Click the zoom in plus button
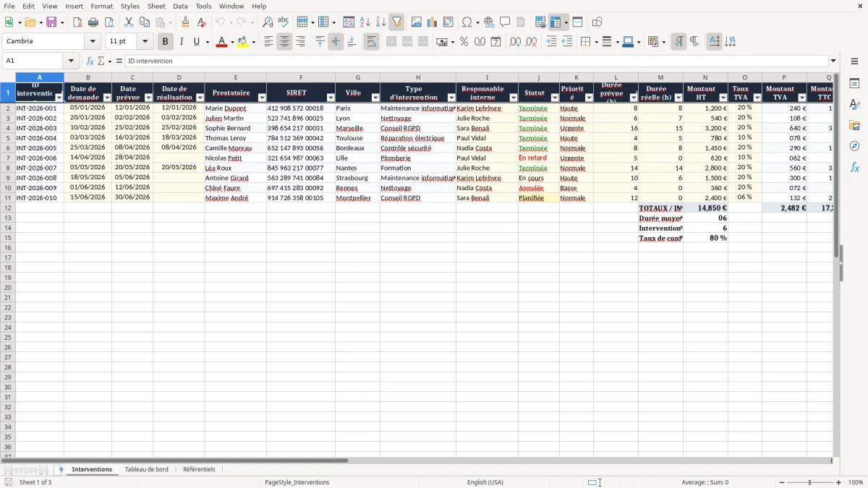Viewport: 868px width, 488px height. point(839,482)
